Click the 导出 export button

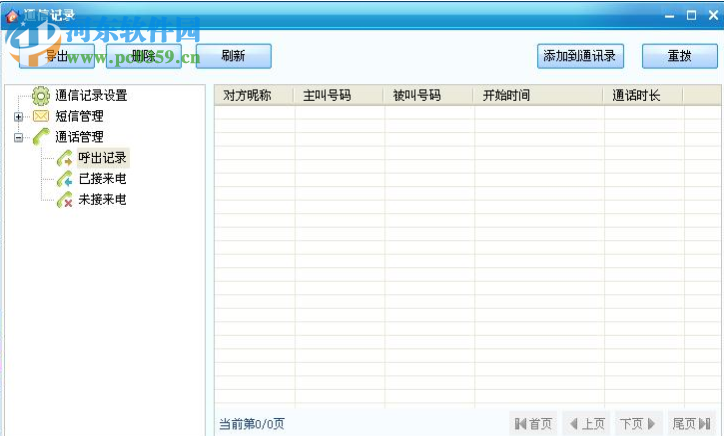pyautogui.click(x=57, y=56)
